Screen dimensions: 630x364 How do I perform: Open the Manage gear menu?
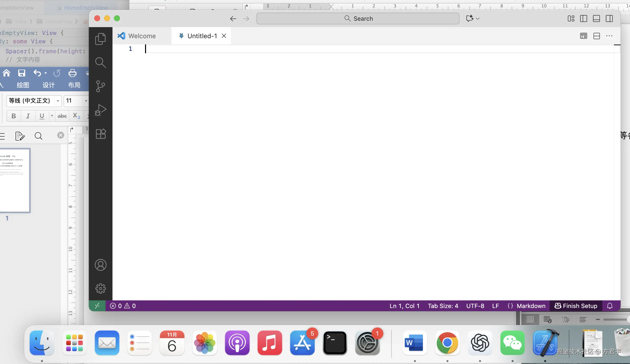[100, 289]
